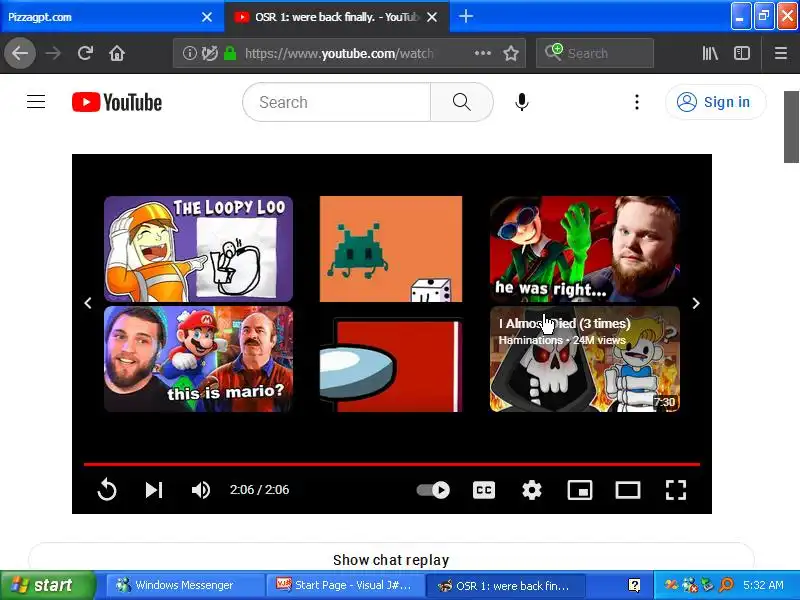This screenshot has height=600, width=800.
Task: Open The Loopy Loo suggested video
Action: point(198,249)
